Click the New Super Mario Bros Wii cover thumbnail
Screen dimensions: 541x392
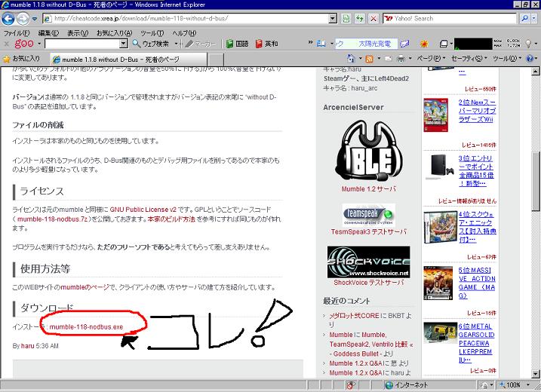click(x=436, y=115)
